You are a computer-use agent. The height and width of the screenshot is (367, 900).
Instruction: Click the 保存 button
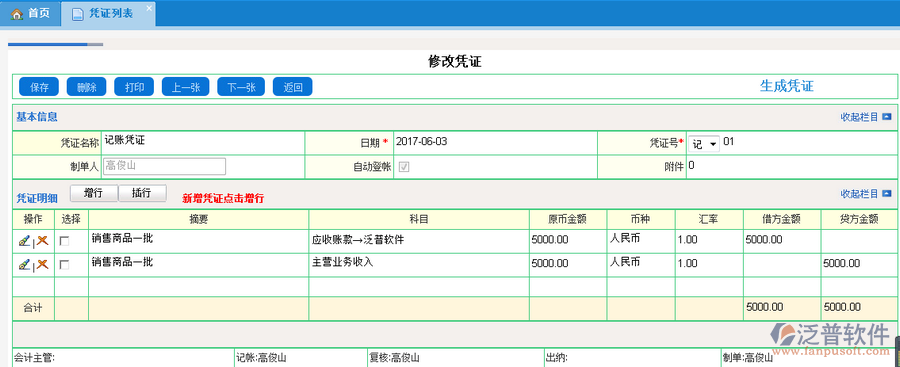[40, 87]
